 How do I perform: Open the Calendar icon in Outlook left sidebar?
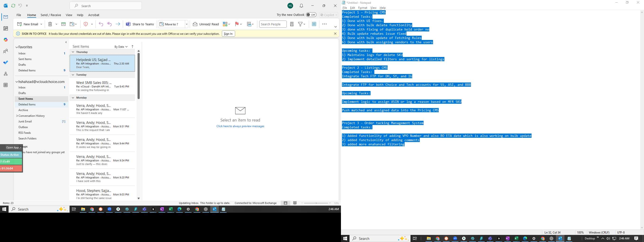[5, 28]
